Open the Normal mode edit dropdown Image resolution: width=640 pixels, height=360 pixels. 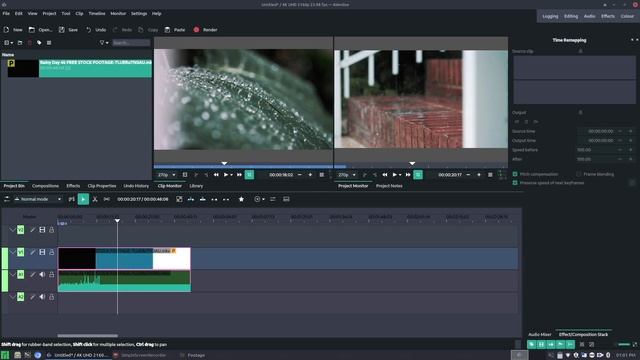tap(38, 199)
